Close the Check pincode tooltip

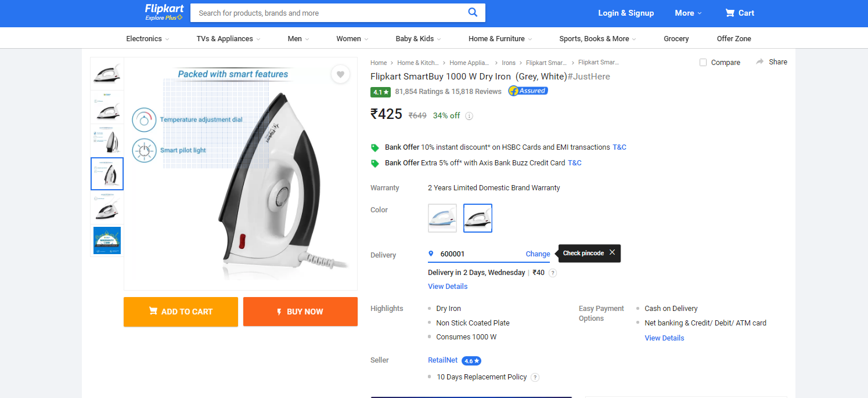pyautogui.click(x=612, y=252)
